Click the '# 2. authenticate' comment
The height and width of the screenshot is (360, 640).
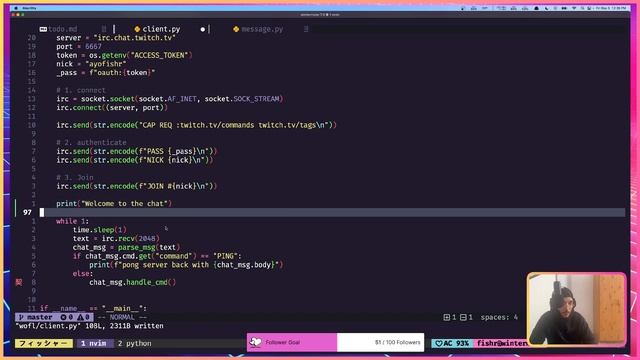click(91, 142)
